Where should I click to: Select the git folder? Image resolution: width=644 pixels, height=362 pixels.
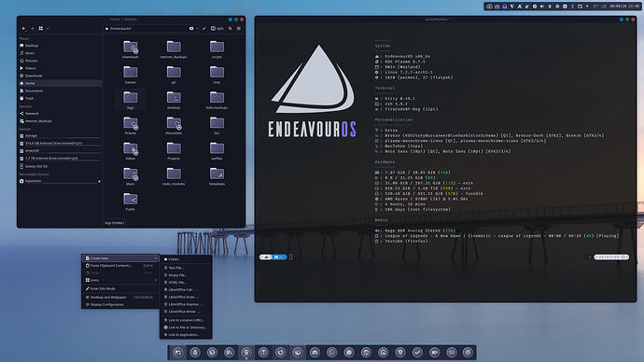[174, 75]
